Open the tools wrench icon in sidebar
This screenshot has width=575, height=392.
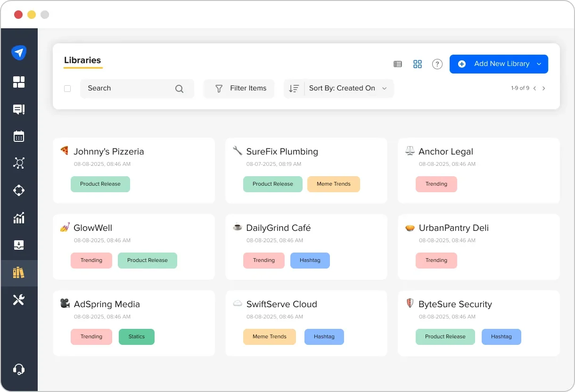19,299
